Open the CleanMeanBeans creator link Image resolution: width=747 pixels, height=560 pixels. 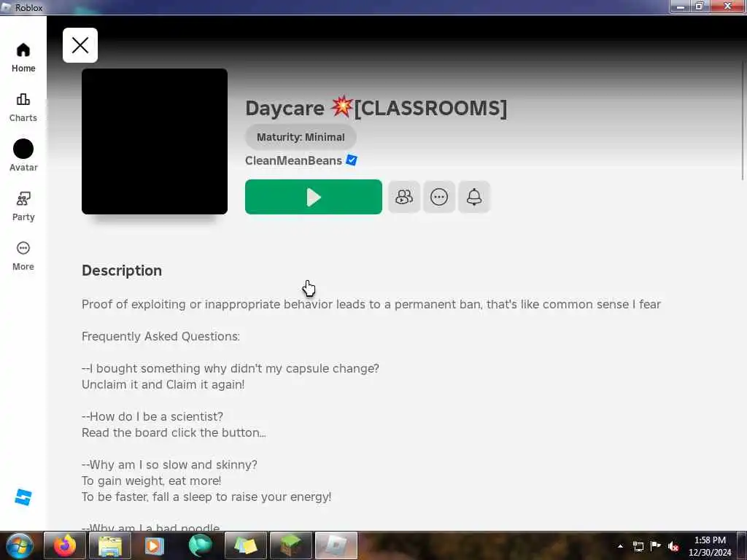pos(293,161)
